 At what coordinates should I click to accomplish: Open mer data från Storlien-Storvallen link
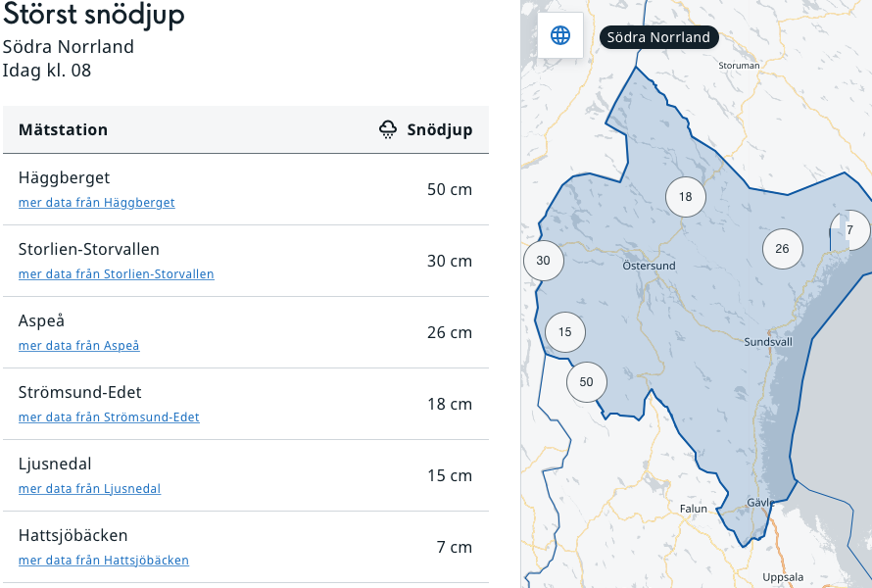[116, 274]
